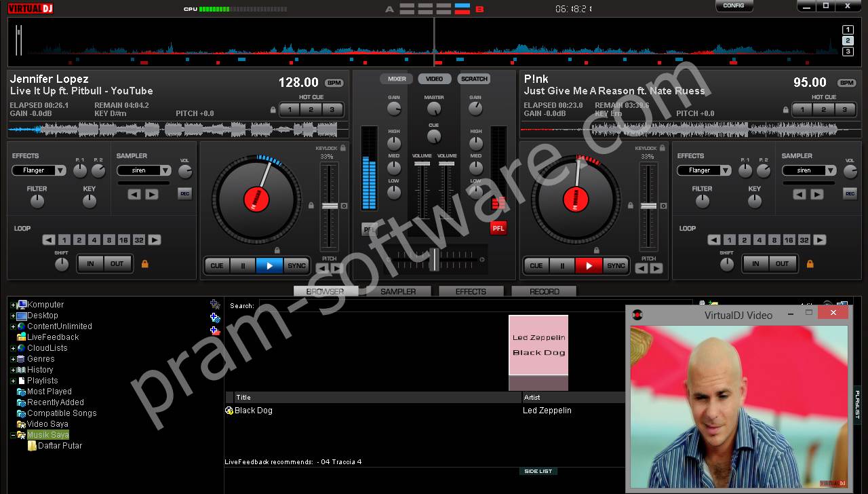Click right deck loop OUT button

[x=783, y=263]
